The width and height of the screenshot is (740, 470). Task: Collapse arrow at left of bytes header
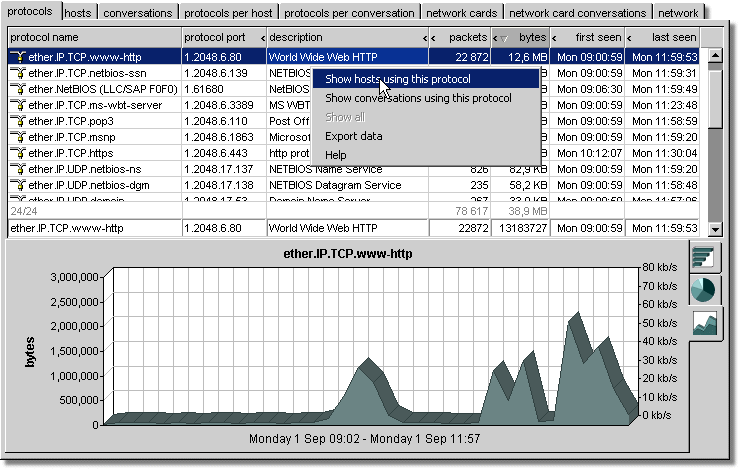point(495,38)
